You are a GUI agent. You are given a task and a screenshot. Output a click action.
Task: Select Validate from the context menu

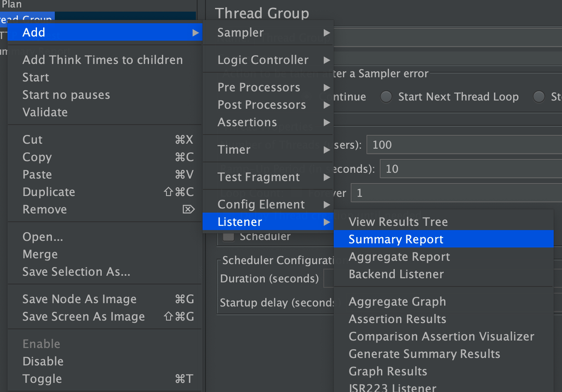click(45, 112)
